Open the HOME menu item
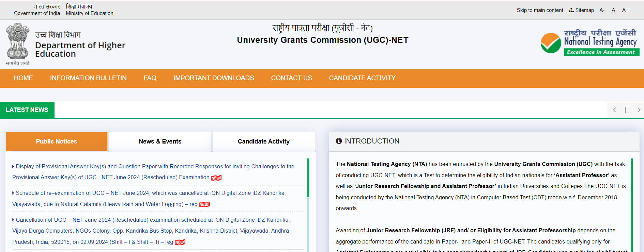 pos(24,78)
